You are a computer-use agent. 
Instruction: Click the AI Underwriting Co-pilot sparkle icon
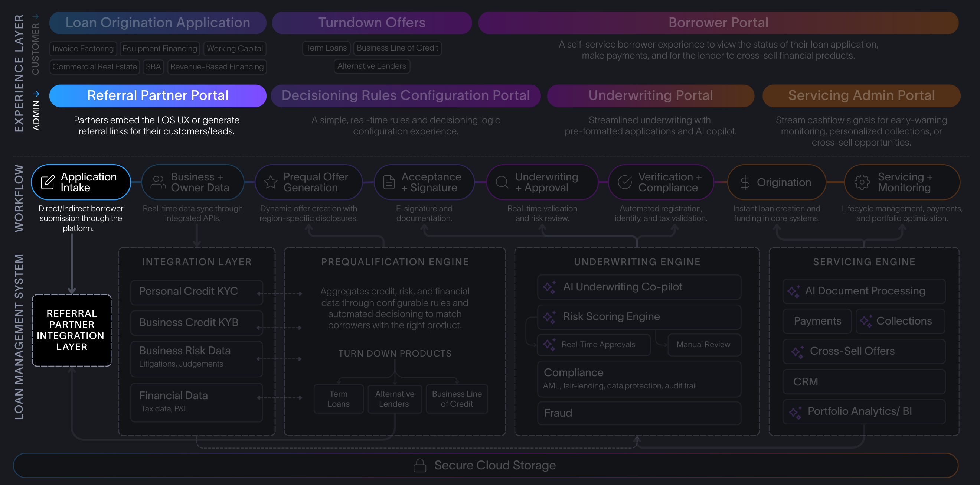pyautogui.click(x=549, y=287)
